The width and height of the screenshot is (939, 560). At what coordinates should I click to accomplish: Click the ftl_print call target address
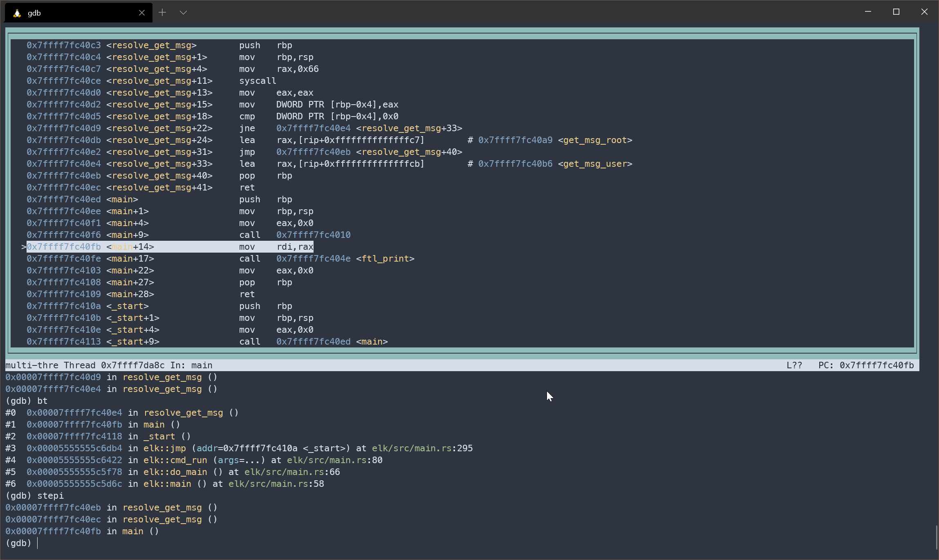pos(313,259)
